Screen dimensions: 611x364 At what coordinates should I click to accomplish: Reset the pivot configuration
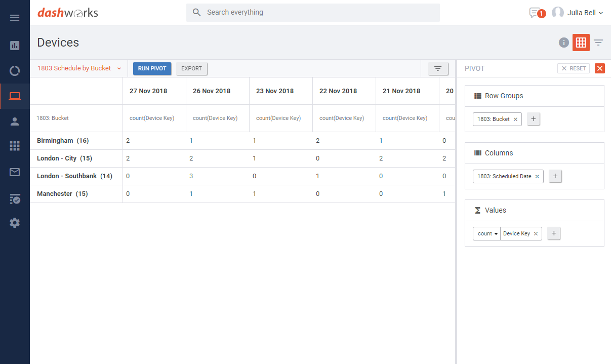(574, 68)
